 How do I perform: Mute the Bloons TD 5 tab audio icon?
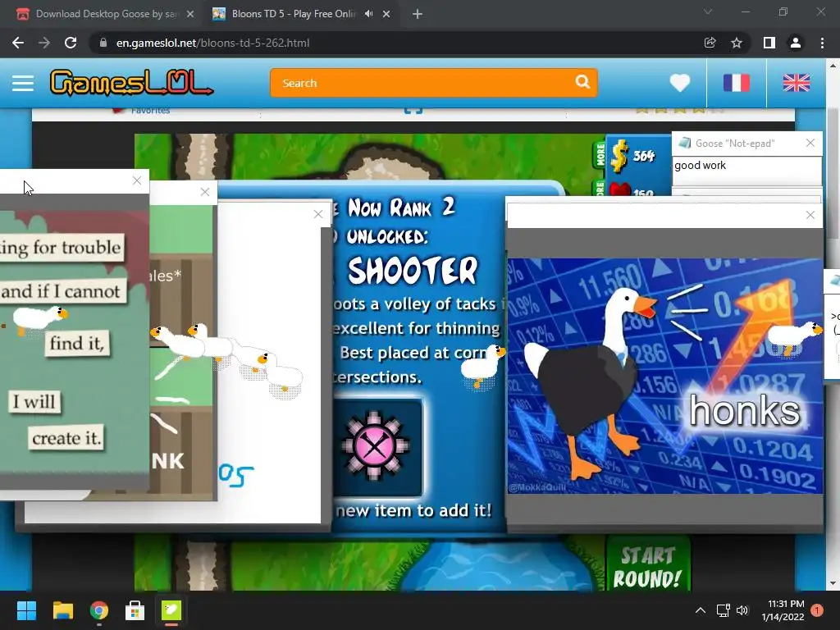[x=368, y=14]
